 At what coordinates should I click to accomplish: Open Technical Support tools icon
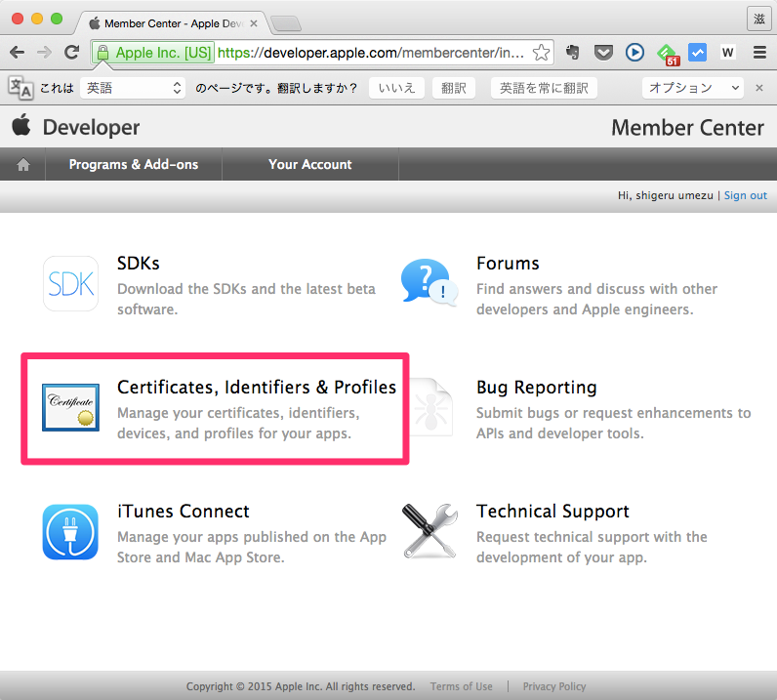(429, 532)
